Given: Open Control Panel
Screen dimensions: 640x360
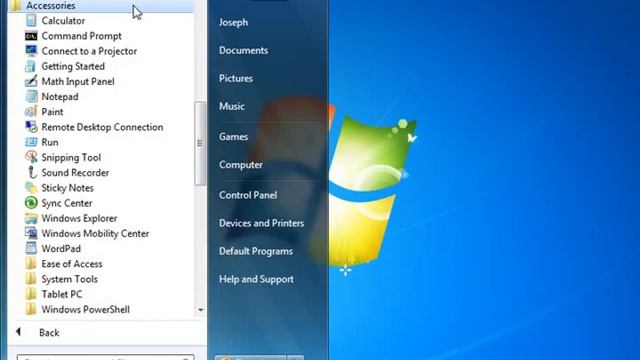Looking at the screenshot, I should point(248,195).
